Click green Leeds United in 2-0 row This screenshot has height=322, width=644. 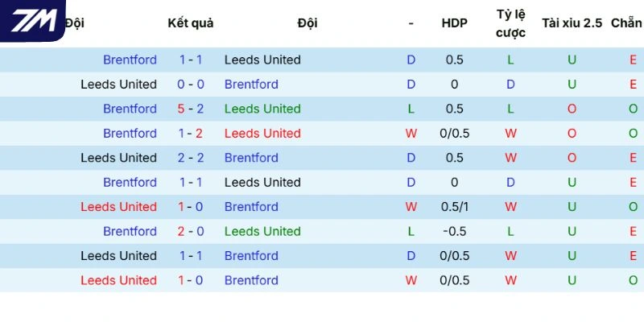262,231
